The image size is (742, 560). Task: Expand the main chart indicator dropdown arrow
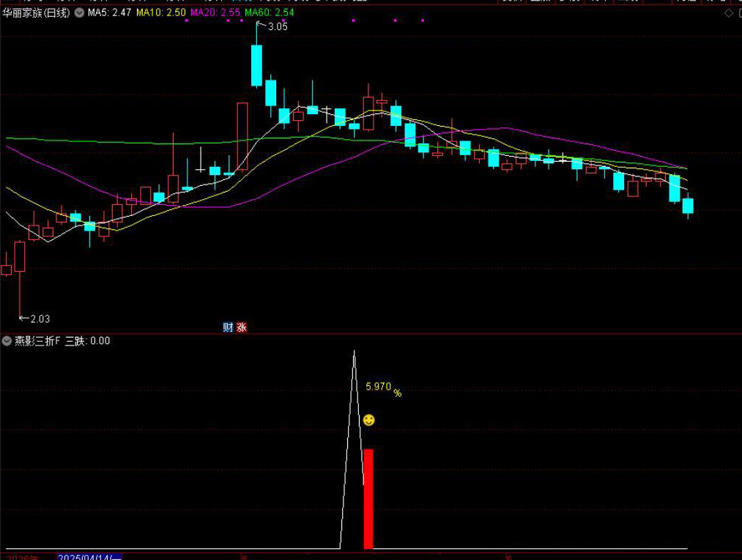pos(79,13)
